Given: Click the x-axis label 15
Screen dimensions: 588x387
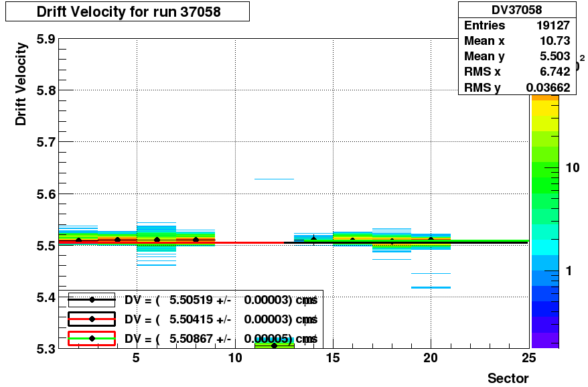Looking at the screenshot, I should (333, 358).
